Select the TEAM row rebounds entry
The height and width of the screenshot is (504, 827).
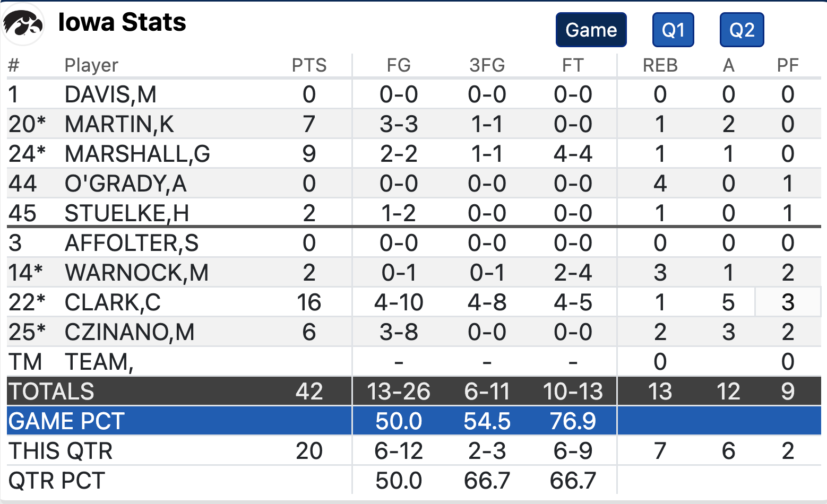coord(659,361)
